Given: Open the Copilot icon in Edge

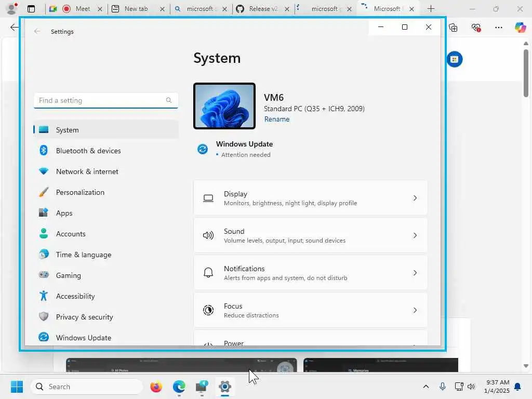Looking at the screenshot, I should (521, 27).
